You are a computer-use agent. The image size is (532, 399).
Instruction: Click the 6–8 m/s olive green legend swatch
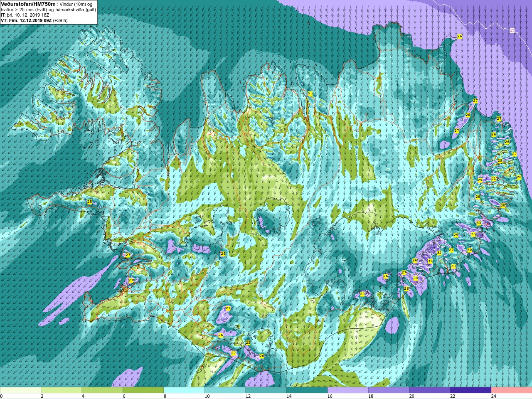tap(143, 390)
